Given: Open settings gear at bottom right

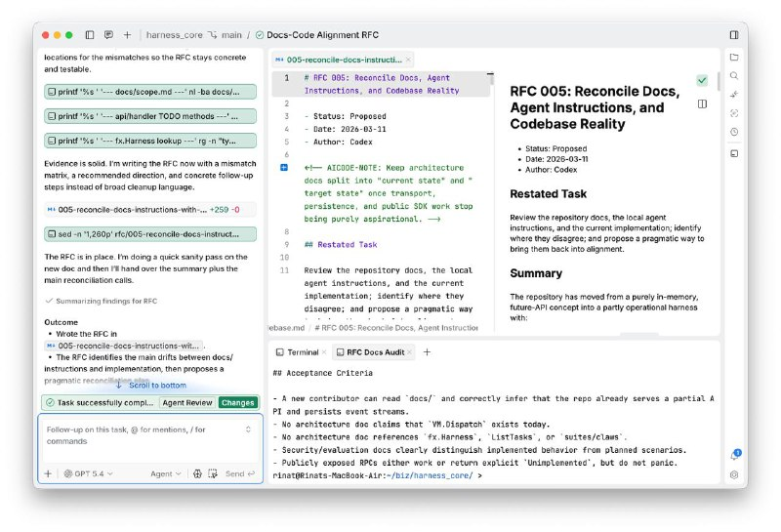Looking at the screenshot, I should tap(734, 475).
